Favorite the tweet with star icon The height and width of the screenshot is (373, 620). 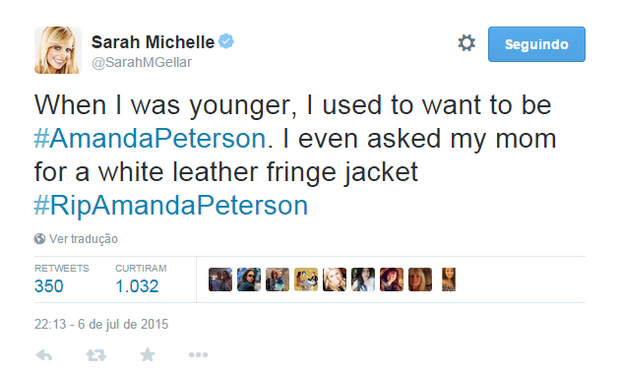click(147, 354)
